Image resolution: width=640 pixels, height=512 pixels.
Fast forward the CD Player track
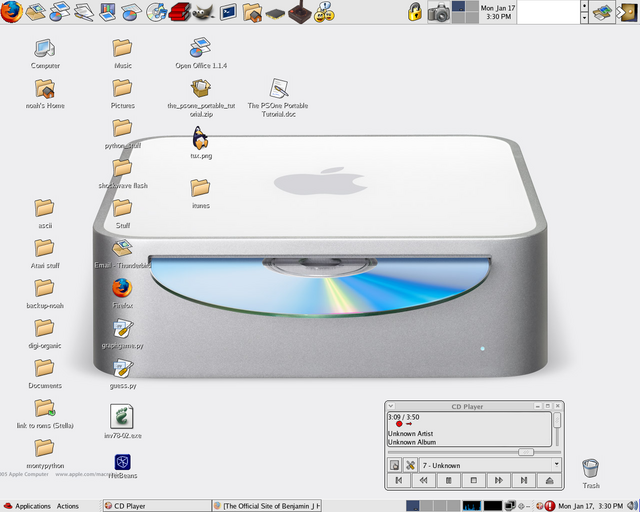[x=499, y=480]
